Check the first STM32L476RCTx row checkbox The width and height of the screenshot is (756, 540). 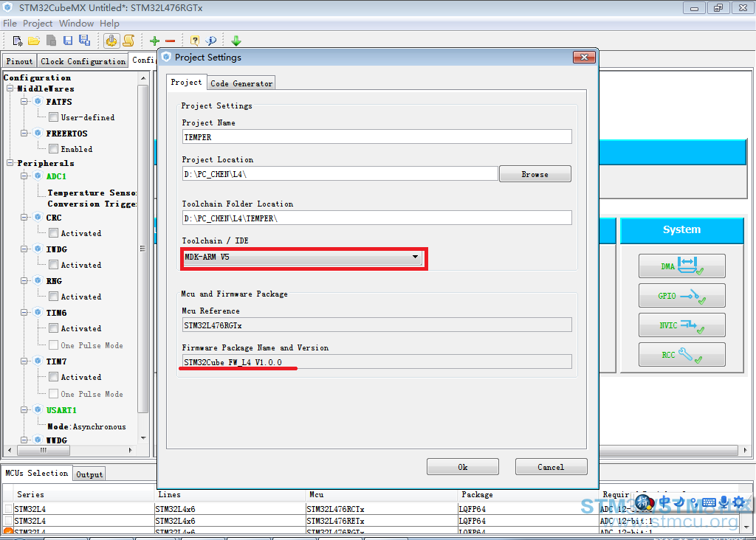(8, 509)
